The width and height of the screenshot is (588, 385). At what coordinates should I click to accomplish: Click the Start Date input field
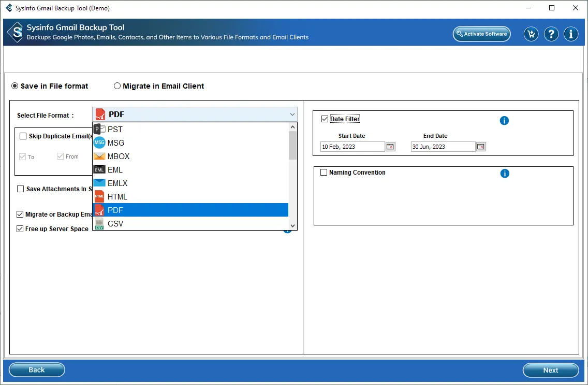click(352, 147)
